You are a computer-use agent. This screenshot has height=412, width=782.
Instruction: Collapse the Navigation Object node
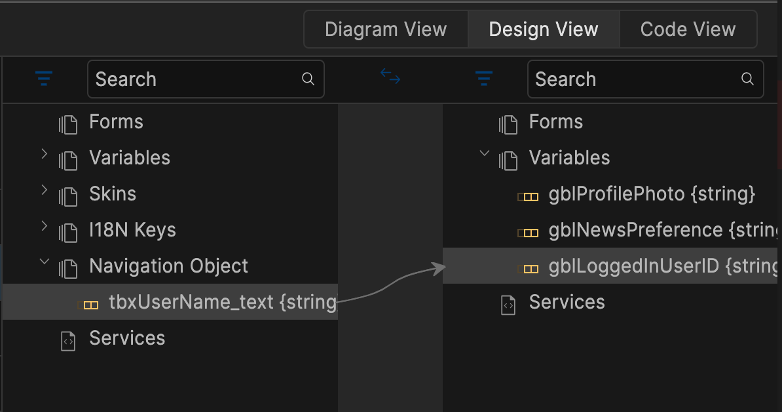coord(44,264)
